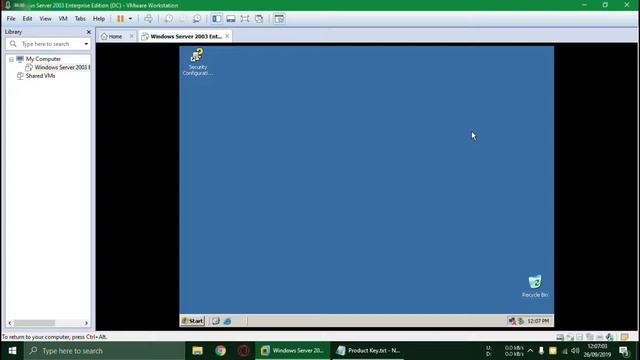The width and height of the screenshot is (640, 360).
Task: Click the network adapter icon in VMware status bar
Action: pos(590,337)
